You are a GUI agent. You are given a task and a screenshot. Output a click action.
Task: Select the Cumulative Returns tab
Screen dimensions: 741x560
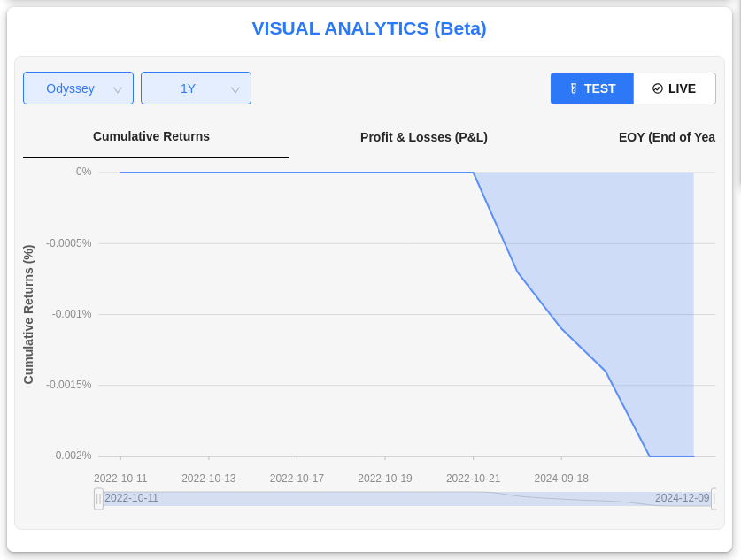(151, 137)
